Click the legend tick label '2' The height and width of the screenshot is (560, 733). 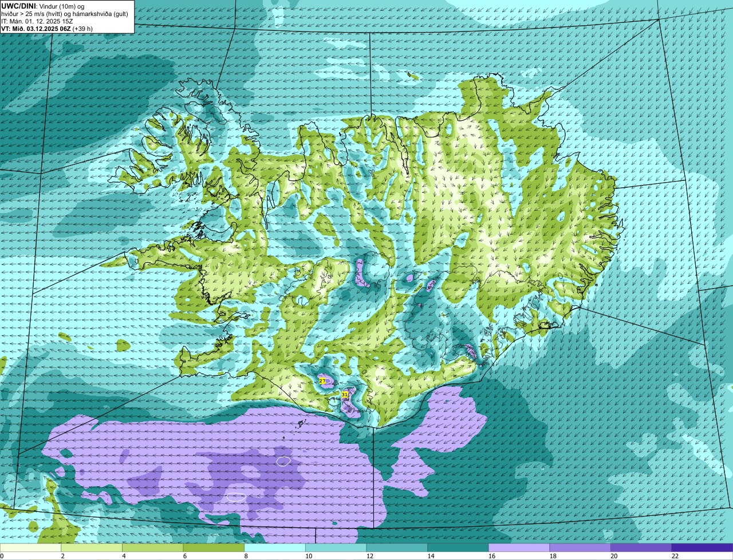(62, 556)
